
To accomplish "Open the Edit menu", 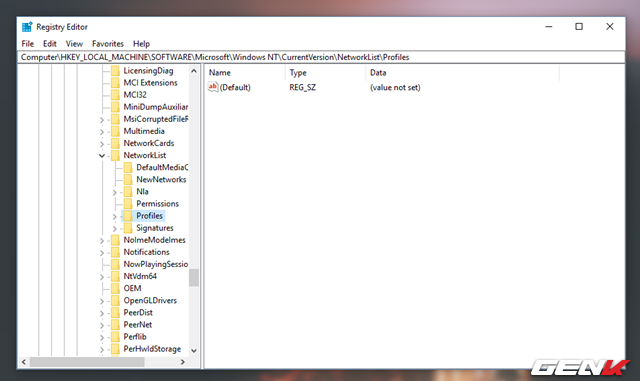I will (50, 44).
